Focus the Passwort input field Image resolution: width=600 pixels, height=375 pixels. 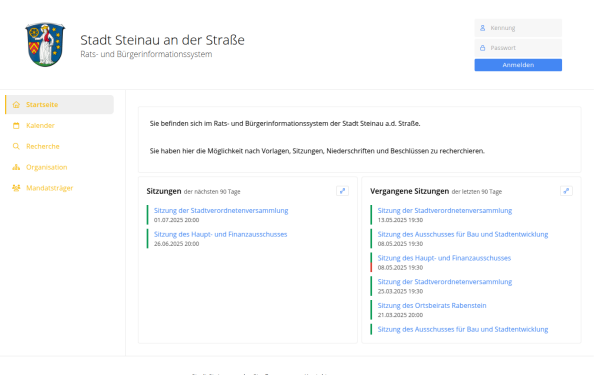pos(518,48)
